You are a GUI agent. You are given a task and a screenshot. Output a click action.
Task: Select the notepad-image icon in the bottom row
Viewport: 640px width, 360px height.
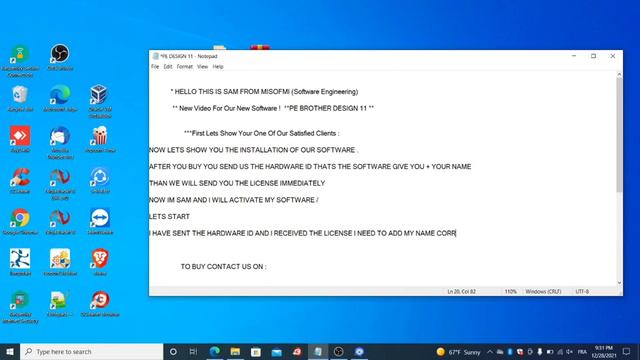coord(60,303)
